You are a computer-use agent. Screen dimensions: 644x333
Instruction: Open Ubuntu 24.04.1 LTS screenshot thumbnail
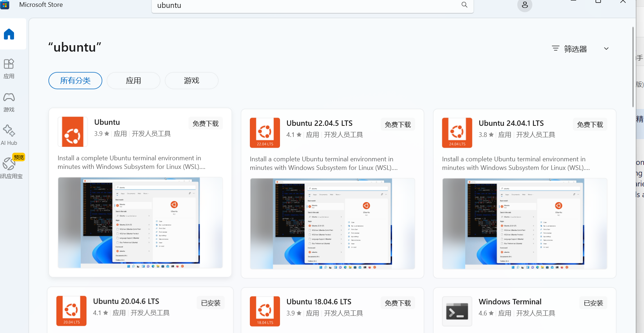pos(524,224)
